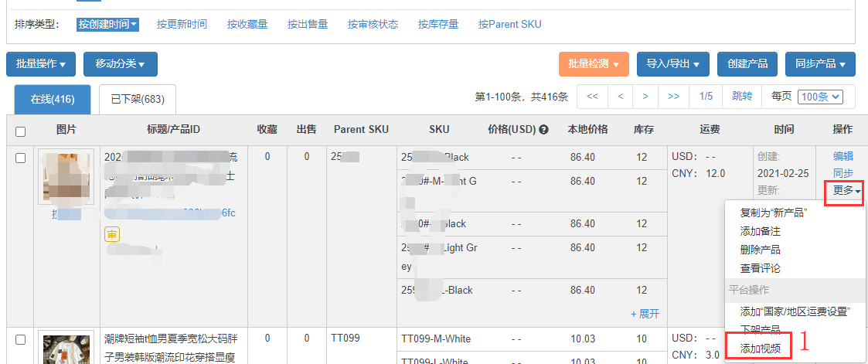Select the TT099 product row checkbox
Viewport: 868px width, 364px height.
coord(20,339)
